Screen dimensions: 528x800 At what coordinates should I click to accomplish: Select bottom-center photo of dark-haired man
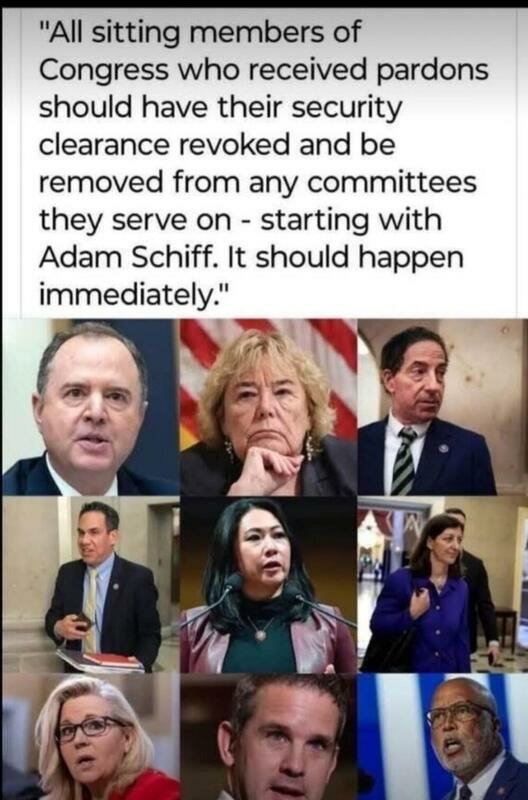tap(268, 737)
